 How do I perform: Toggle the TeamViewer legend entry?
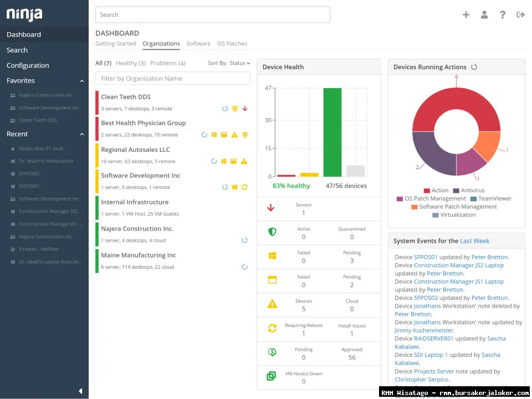click(x=490, y=199)
